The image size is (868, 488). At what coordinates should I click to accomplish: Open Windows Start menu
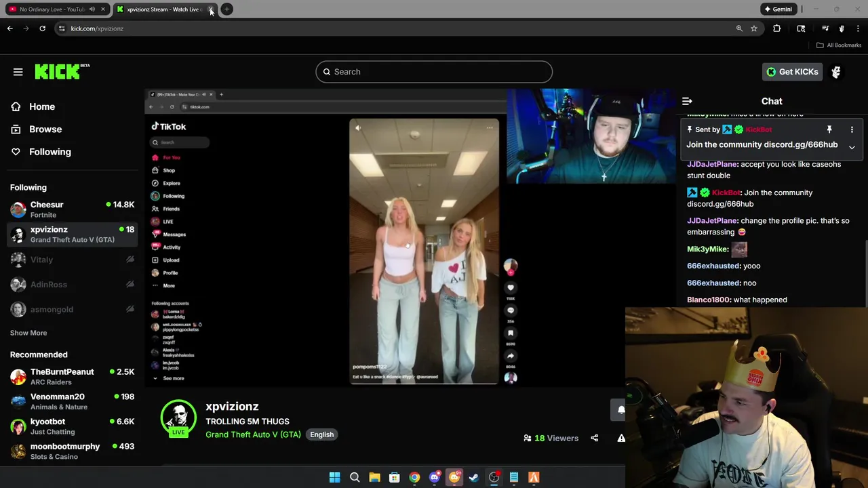pyautogui.click(x=334, y=478)
